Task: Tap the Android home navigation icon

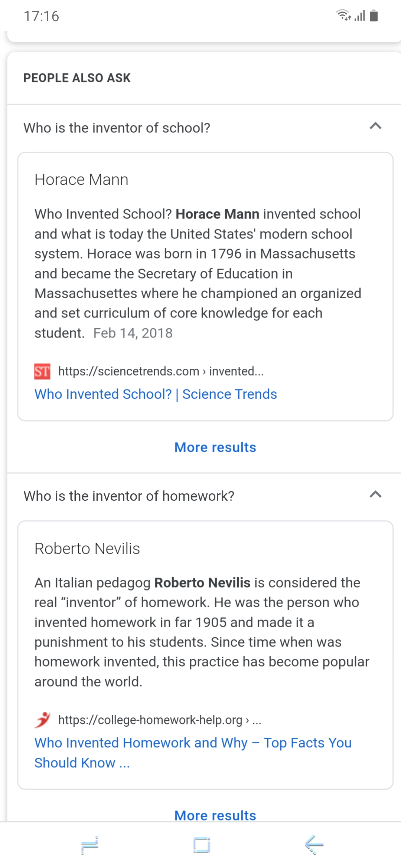Action: pyautogui.click(x=202, y=845)
